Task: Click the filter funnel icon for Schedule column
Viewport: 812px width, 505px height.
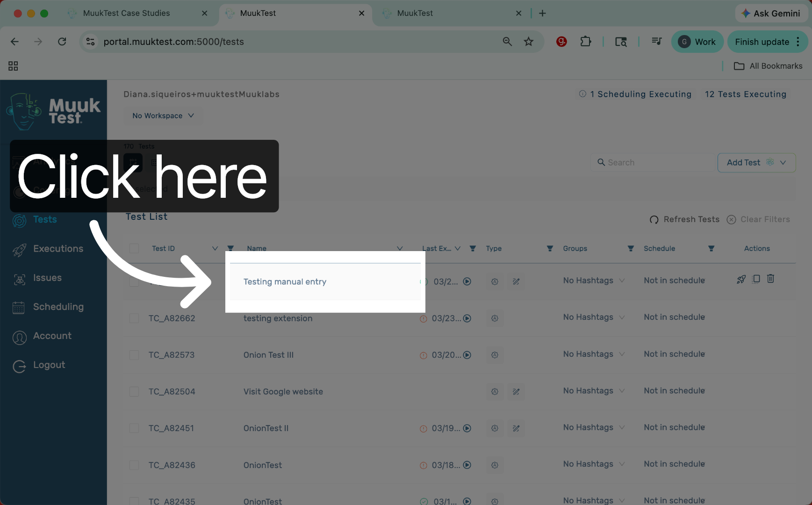Action: coord(711,248)
